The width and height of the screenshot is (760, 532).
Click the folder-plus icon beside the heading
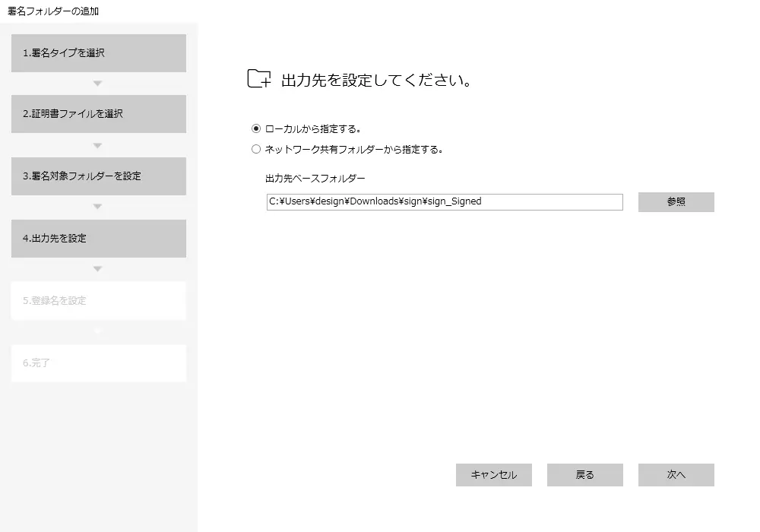[259, 79]
